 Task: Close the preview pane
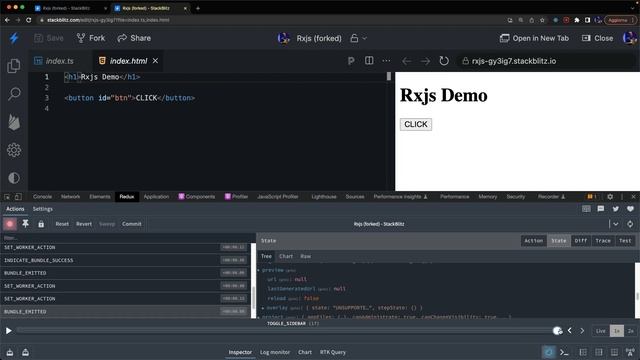tap(598, 38)
